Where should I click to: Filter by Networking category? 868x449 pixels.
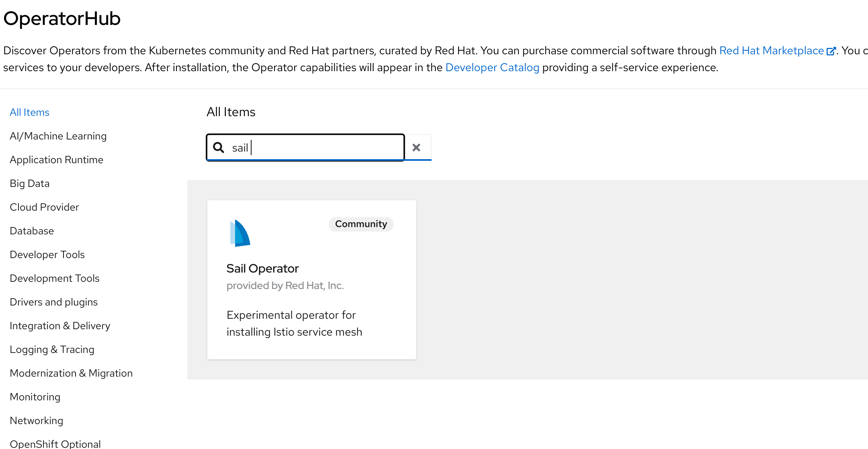(x=36, y=420)
